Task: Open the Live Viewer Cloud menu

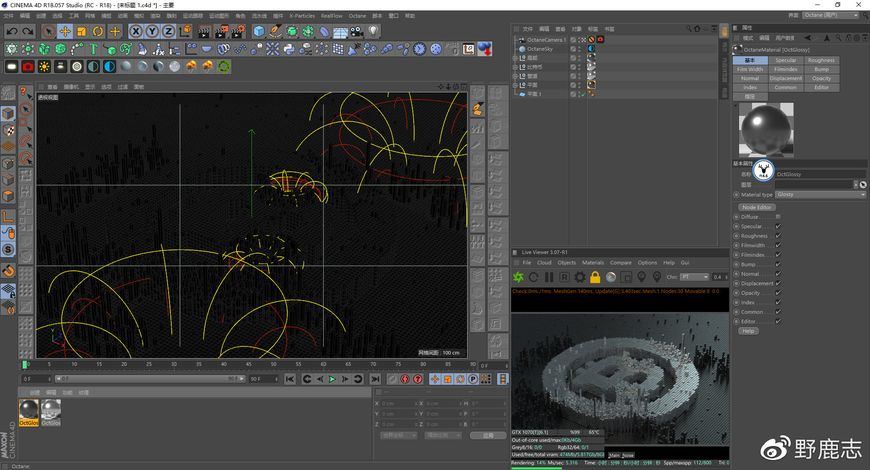Action: pyautogui.click(x=544, y=263)
